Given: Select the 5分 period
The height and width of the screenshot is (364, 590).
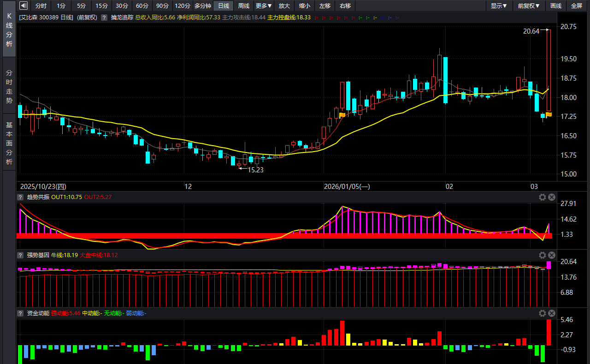Looking at the screenshot, I should tap(81, 6).
